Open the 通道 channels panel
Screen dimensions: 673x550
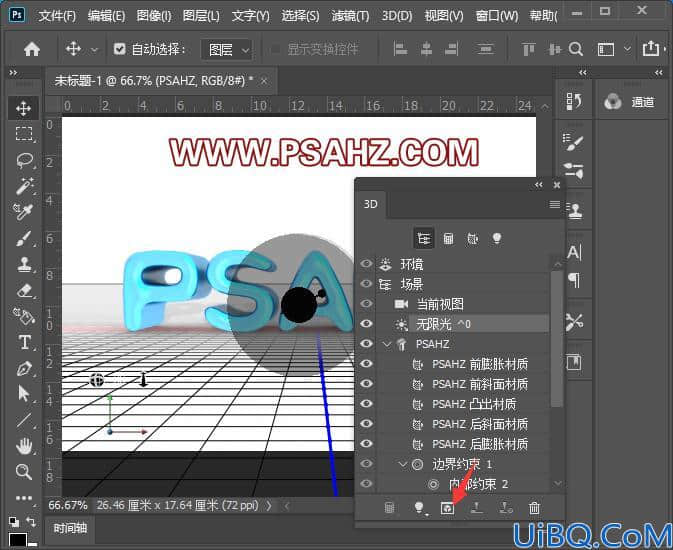point(629,102)
